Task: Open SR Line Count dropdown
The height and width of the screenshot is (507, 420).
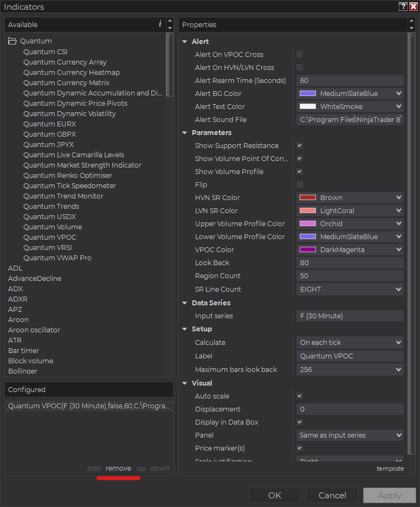Action: (x=350, y=290)
